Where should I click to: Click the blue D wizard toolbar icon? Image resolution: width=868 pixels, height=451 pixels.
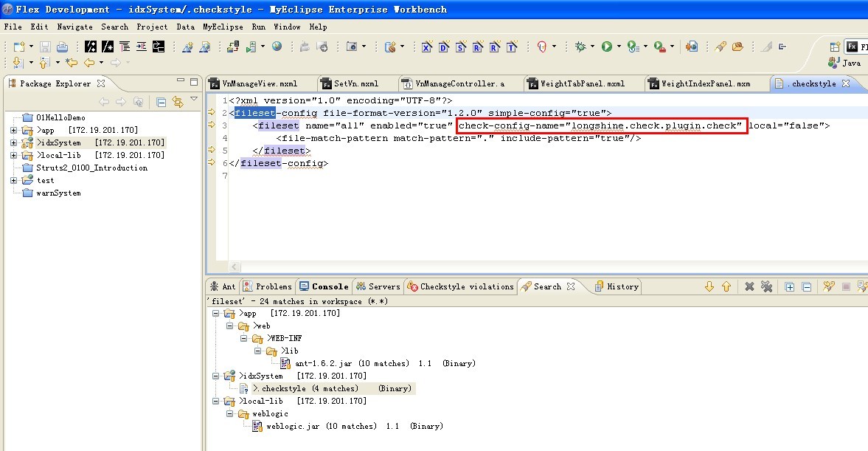(443, 47)
